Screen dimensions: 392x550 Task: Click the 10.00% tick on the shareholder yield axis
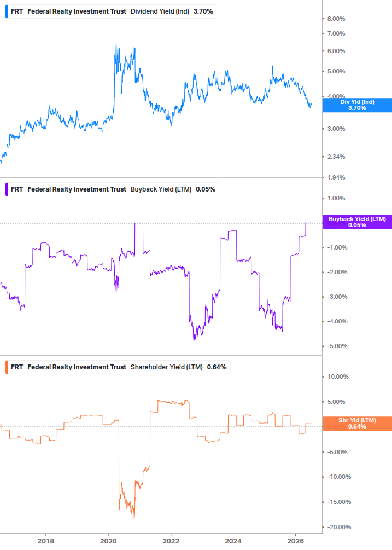338,377
